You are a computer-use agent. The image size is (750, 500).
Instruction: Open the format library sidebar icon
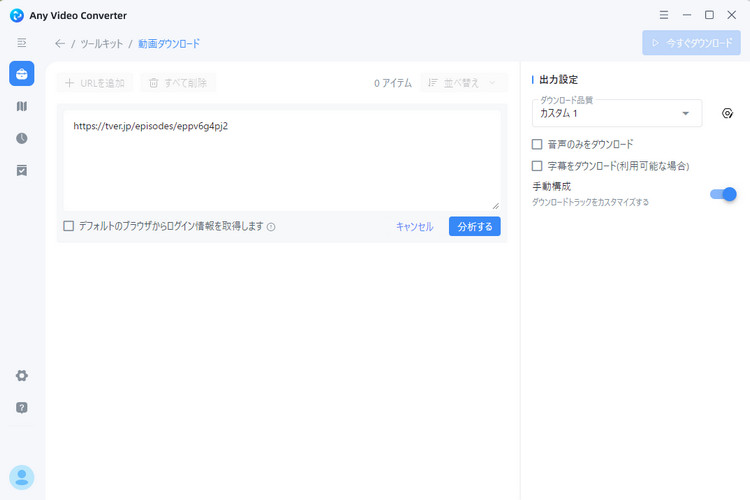coord(22,106)
